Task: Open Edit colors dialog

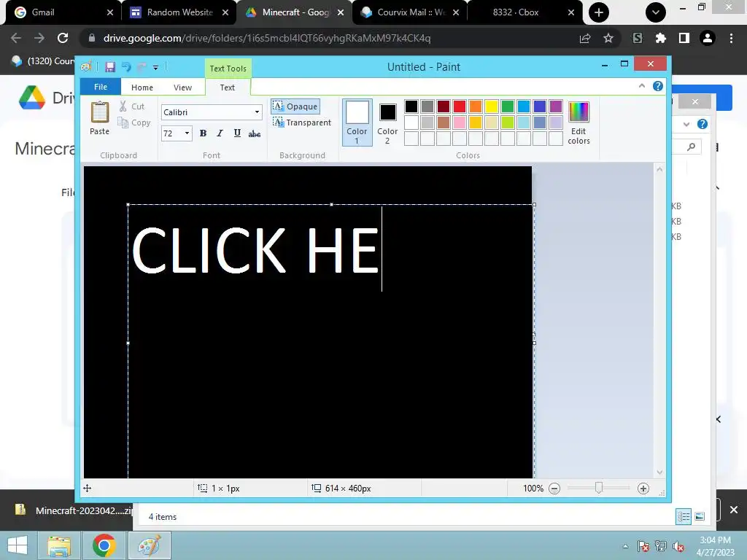Action: pos(578,122)
